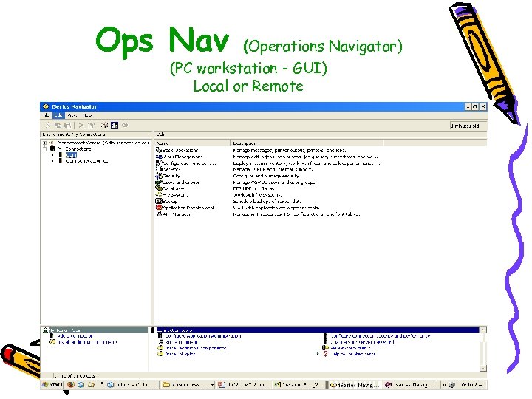Click the last greyed-out toolbar icon
The image size is (532, 399).
[125, 125]
